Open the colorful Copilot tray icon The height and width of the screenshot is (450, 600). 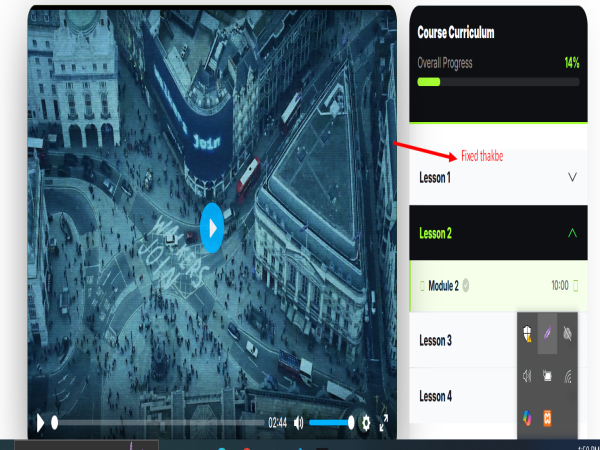(x=527, y=418)
